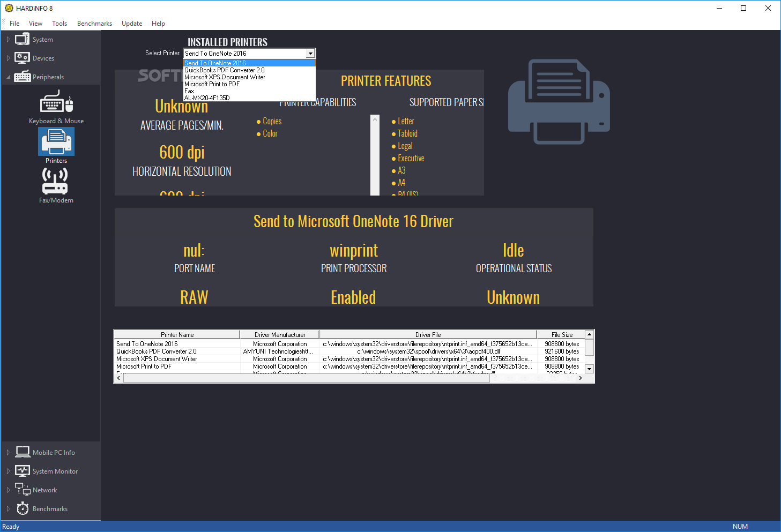Click the A3 paper size
The height and width of the screenshot is (532, 781).
pyautogui.click(x=398, y=170)
